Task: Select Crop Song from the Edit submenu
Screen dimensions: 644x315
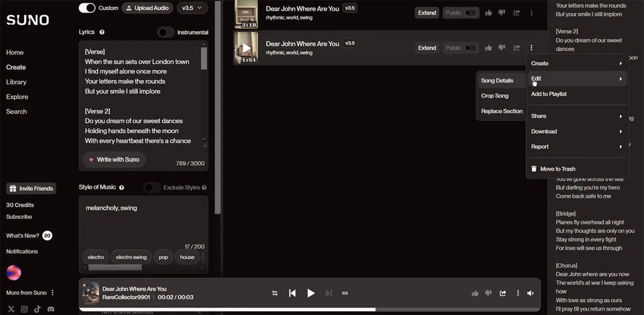Action: pyautogui.click(x=495, y=96)
